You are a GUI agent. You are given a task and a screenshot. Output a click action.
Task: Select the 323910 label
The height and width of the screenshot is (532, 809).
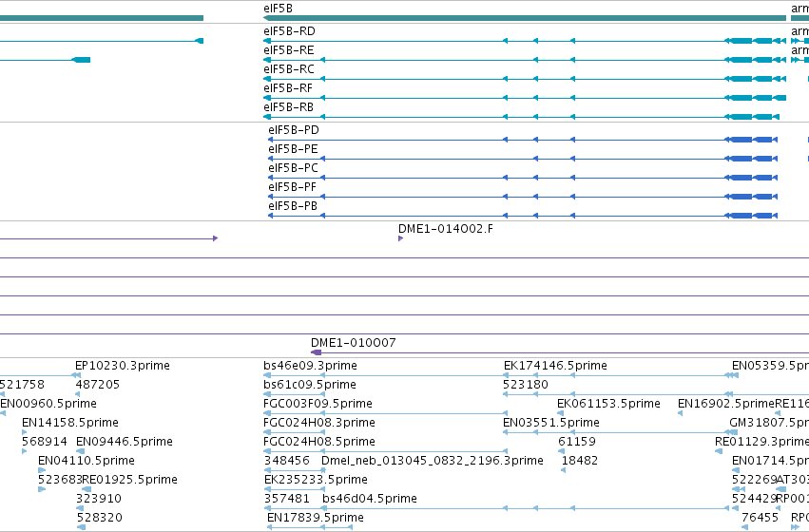tap(99, 499)
